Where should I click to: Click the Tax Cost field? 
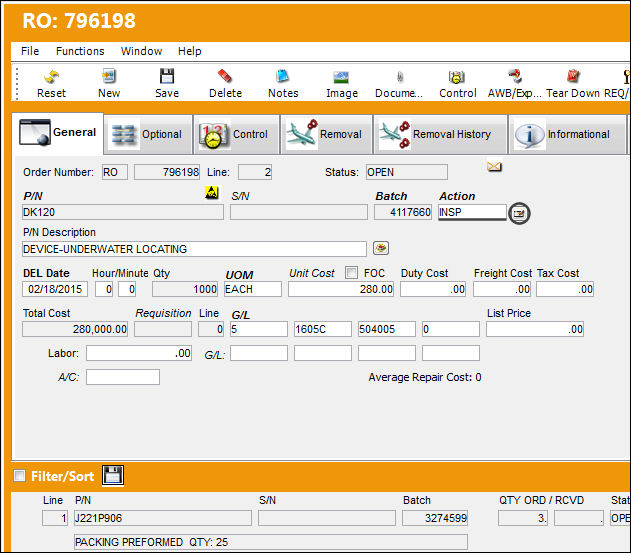[x=565, y=289]
